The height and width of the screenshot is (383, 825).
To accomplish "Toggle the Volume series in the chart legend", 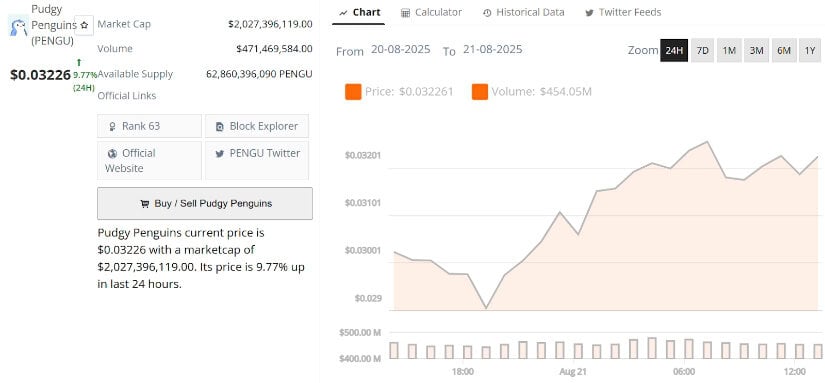I will pos(532,92).
